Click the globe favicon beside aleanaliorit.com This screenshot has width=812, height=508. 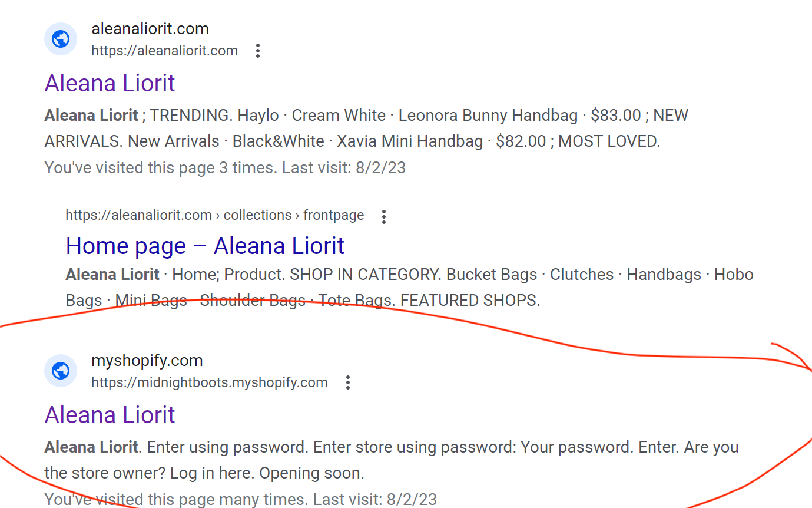coord(61,39)
